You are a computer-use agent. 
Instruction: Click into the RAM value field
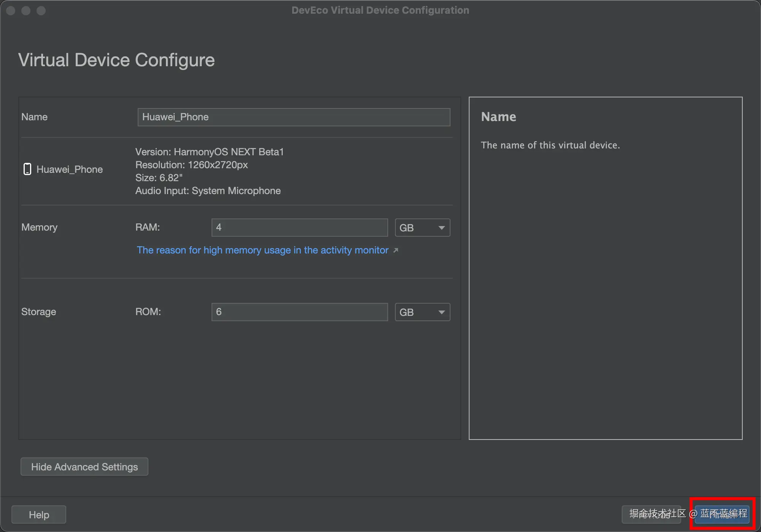[x=299, y=228]
